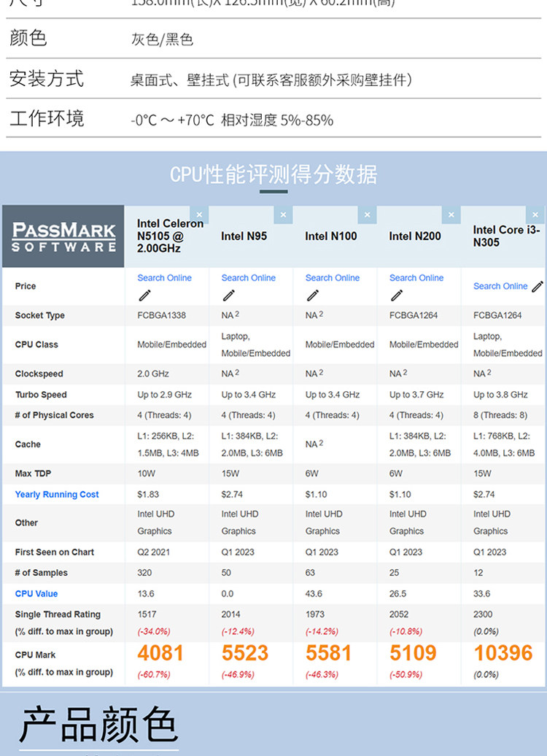547x756 pixels.
Task: Click CPU Value 43.6 cell
Action: coord(314,593)
